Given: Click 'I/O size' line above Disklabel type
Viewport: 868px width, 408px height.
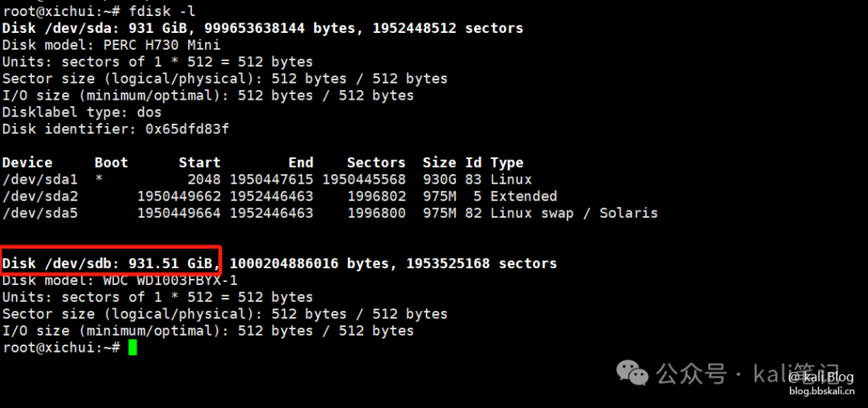Looking at the screenshot, I should click(208, 95).
